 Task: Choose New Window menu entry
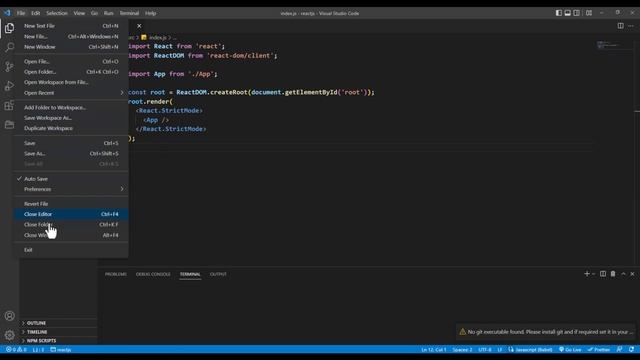tap(71, 47)
